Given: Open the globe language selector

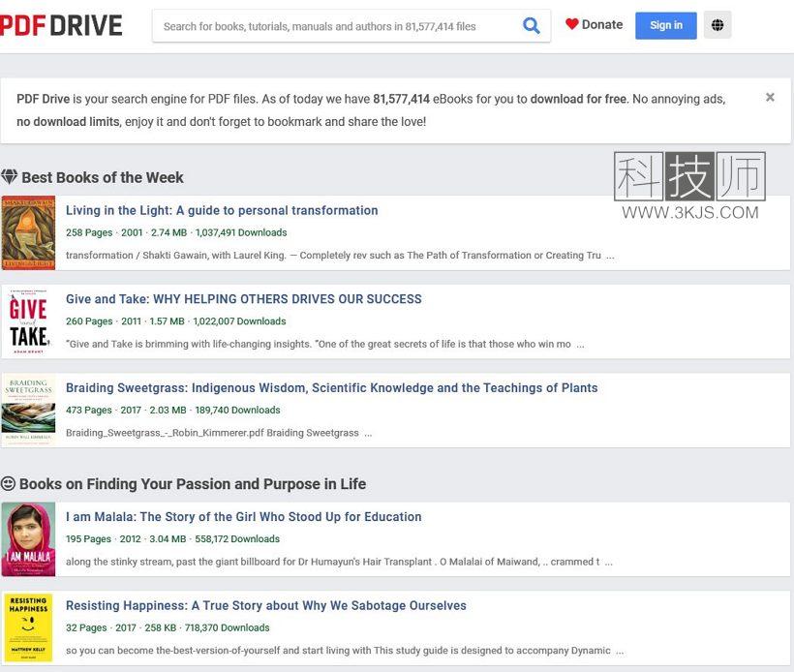Looking at the screenshot, I should tap(718, 25).
